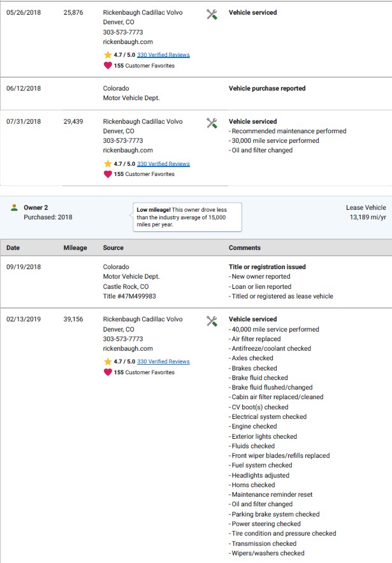Click New owner reported line
The width and height of the screenshot is (392, 563).
(259, 277)
